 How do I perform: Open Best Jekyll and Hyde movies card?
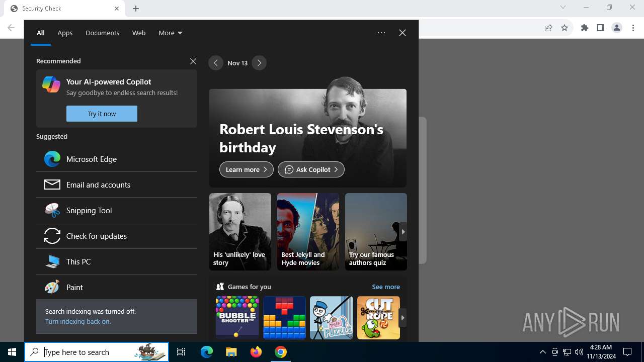pyautogui.click(x=308, y=232)
